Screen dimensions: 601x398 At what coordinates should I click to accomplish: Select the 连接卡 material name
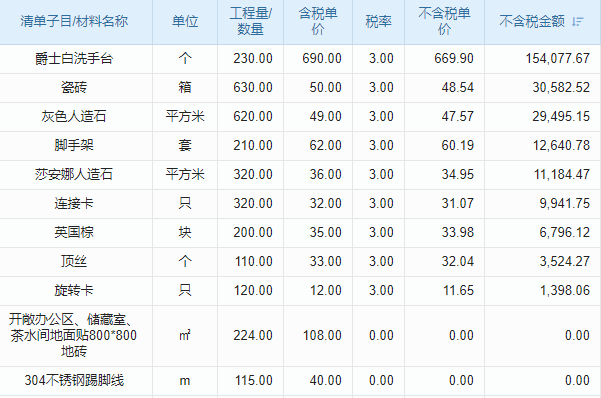[x=74, y=203]
